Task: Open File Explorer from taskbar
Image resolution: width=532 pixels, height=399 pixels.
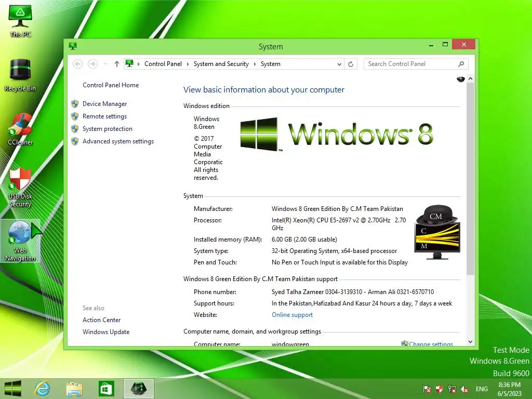Action: (x=74, y=389)
